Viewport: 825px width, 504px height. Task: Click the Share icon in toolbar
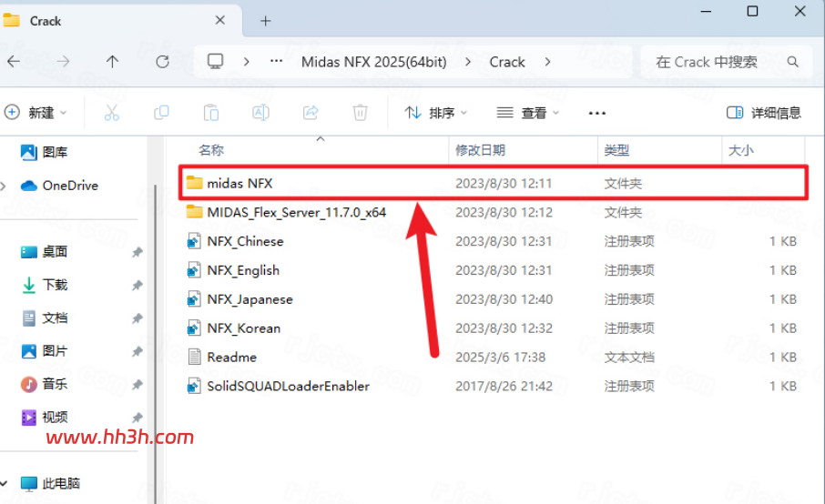pyautogui.click(x=311, y=113)
